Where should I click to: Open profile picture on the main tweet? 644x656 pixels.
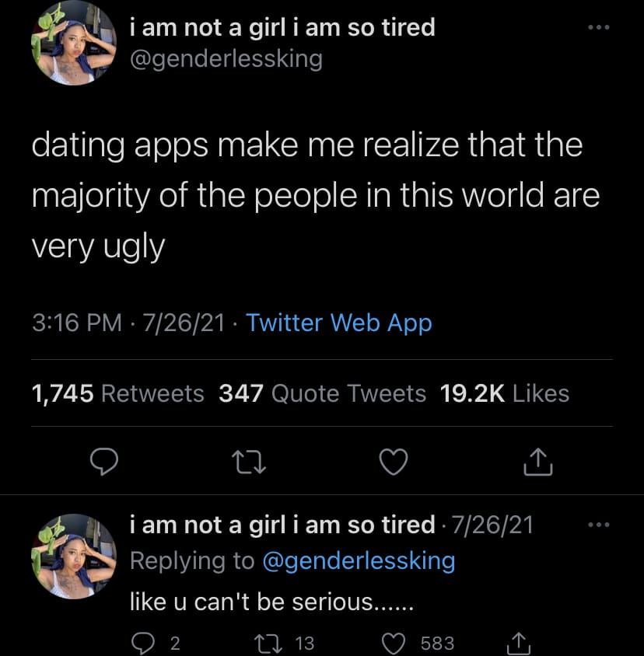click(x=74, y=43)
